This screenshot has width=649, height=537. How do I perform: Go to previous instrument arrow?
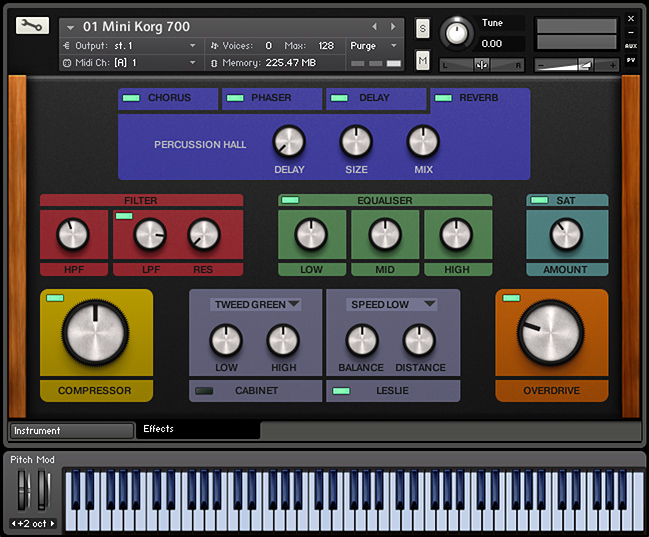375,27
